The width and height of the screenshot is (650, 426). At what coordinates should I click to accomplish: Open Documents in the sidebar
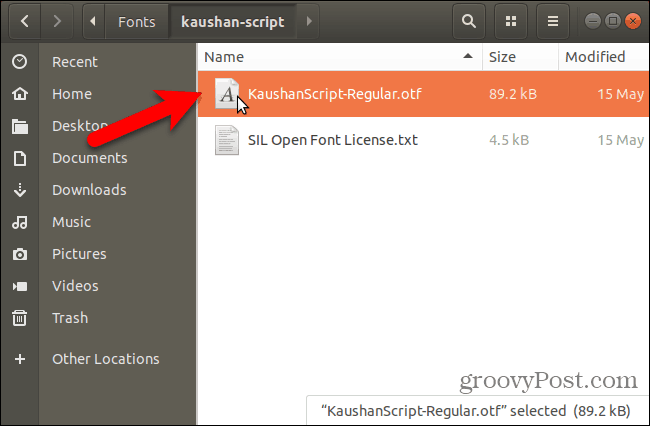coord(90,158)
